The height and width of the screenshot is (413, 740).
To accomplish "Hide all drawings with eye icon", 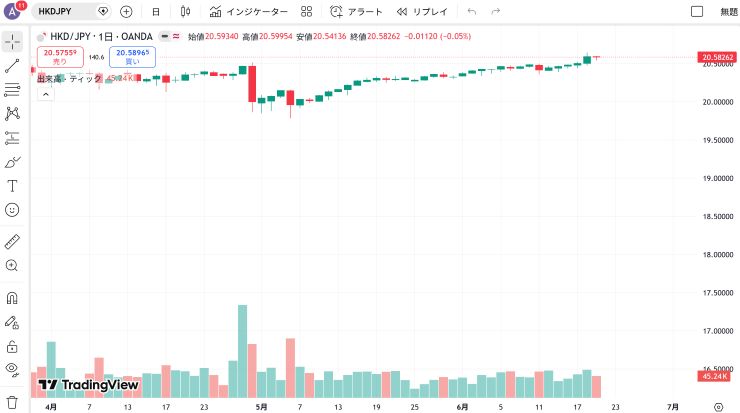I will pos(12,369).
